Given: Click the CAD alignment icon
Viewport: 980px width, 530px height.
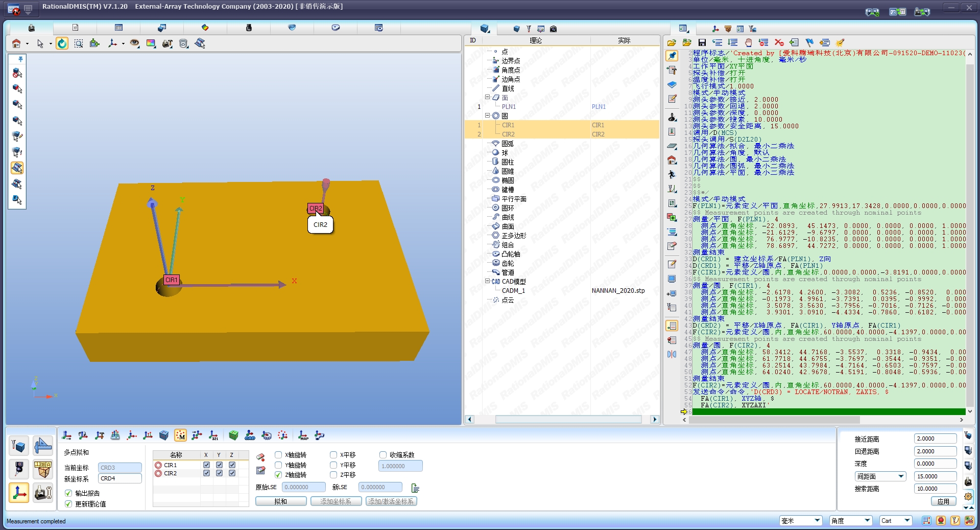Looking at the screenshot, I should [x=250, y=435].
